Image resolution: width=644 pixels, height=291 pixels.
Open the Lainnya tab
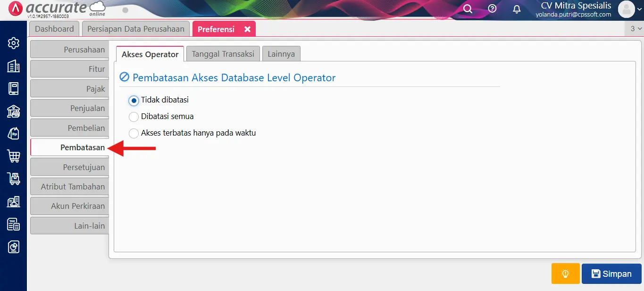pyautogui.click(x=281, y=54)
